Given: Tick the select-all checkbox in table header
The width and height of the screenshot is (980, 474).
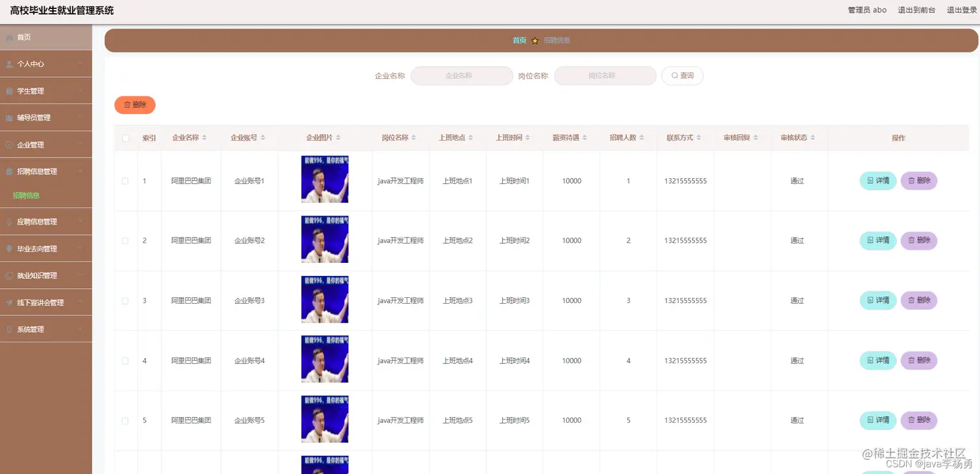Looking at the screenshot, I should pyautogui.click(x=126, y=138).
